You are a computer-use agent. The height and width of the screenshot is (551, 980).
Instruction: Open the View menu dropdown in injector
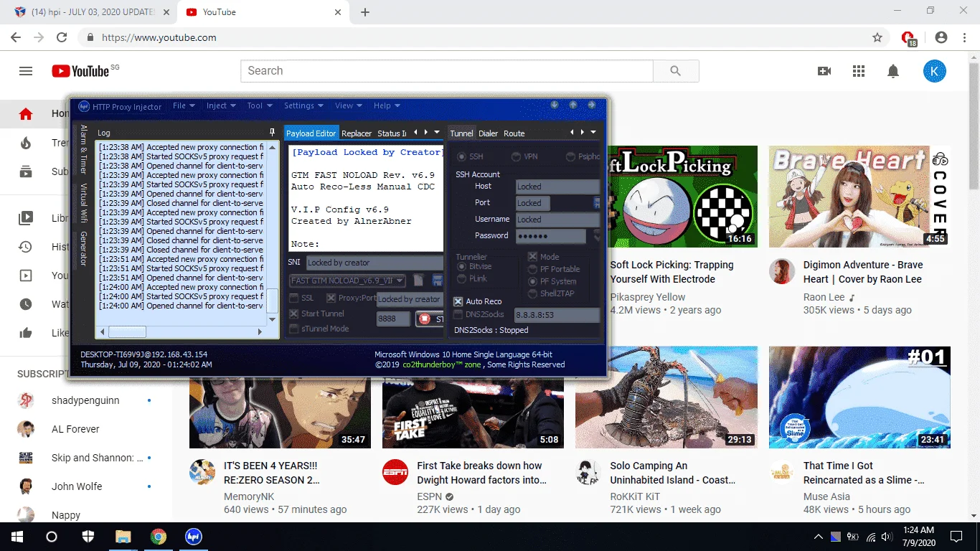tap(349, 105)
